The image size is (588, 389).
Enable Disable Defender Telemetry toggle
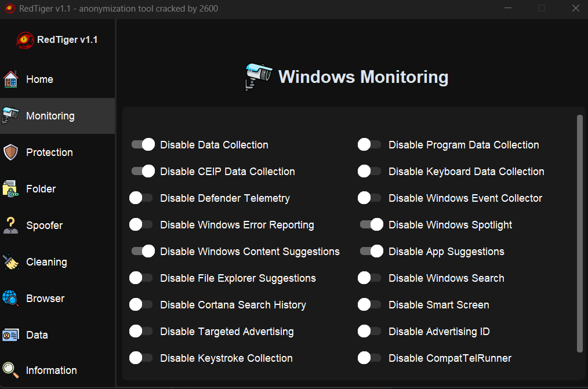[141, 198]
